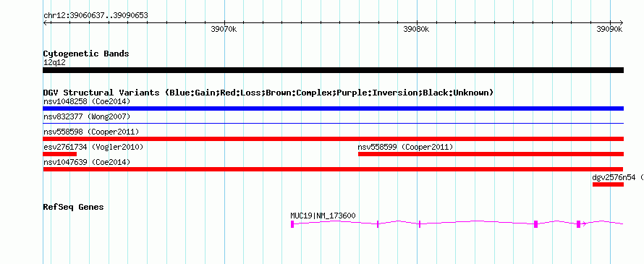Viewport: 644px width, 264px height.
Task: Open the esv2761734 (Vogler2010) variant label
Action: coord(93,147)
